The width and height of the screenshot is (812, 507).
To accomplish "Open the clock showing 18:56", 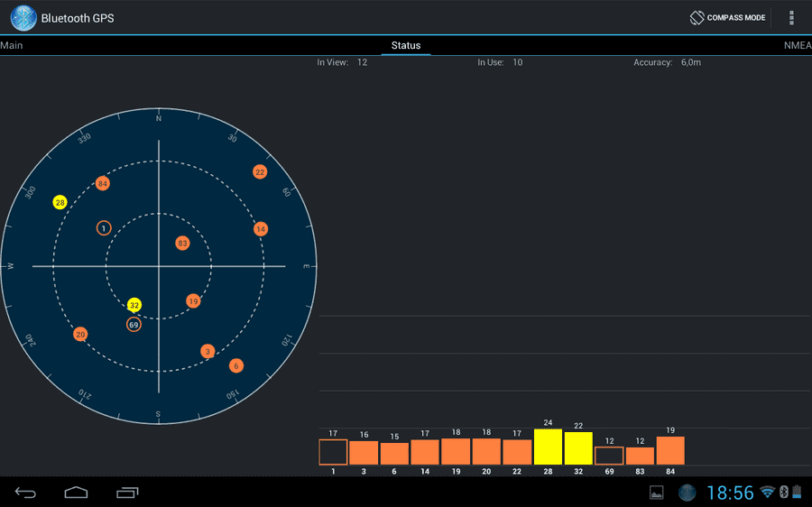I will pos(730,493).
